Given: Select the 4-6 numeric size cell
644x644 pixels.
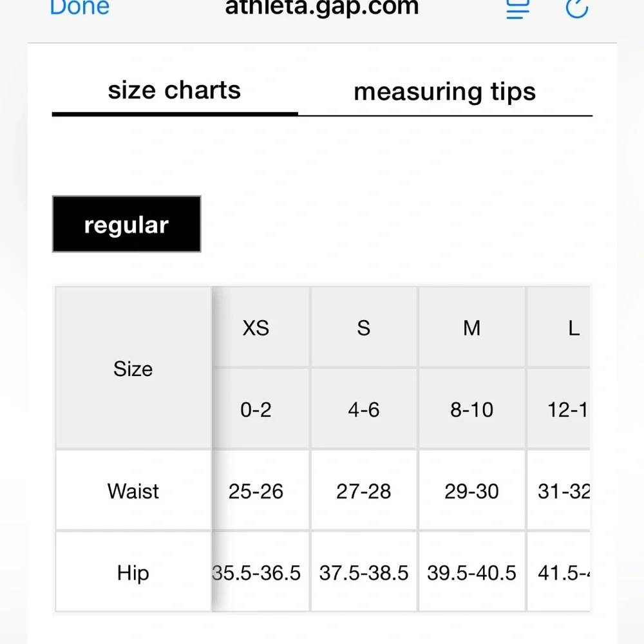Looking at the screenshot, I should click(364, 409).
